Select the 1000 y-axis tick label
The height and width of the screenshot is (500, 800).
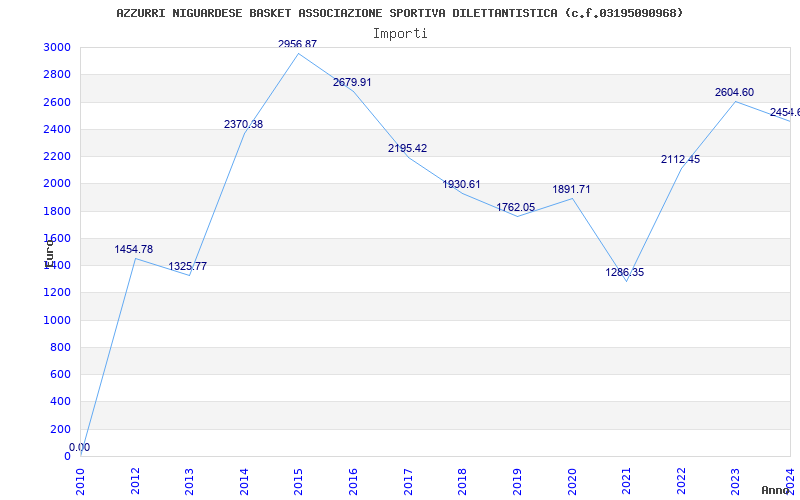click(57, 320)
